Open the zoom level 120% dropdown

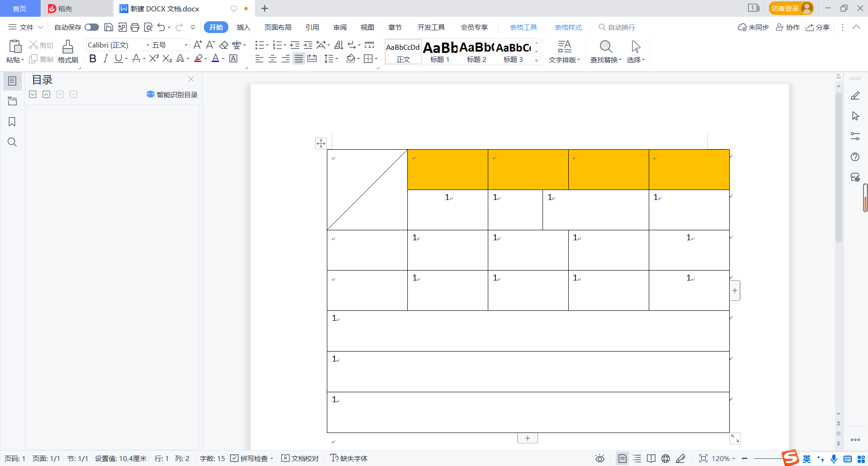tap(723, 458)
